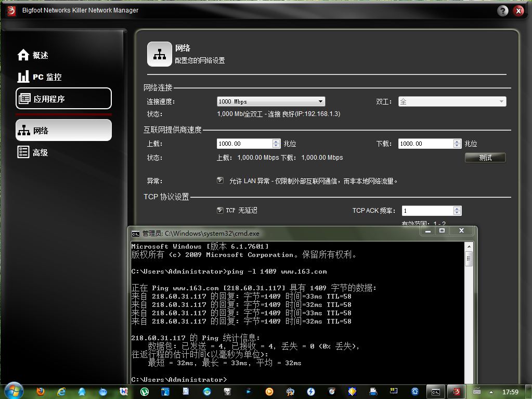
Task: Click the Killer logo in title bar
Action: point(11,10)
